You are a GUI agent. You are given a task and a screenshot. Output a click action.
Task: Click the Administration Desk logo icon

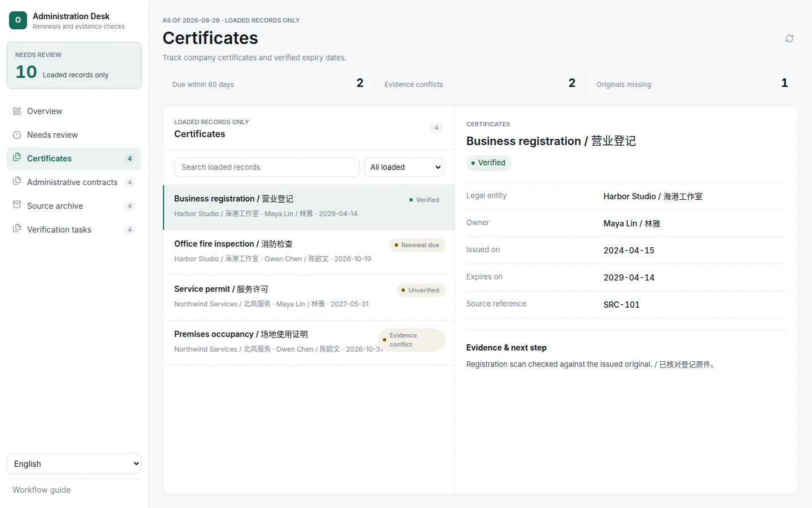(x=18, y=20)
